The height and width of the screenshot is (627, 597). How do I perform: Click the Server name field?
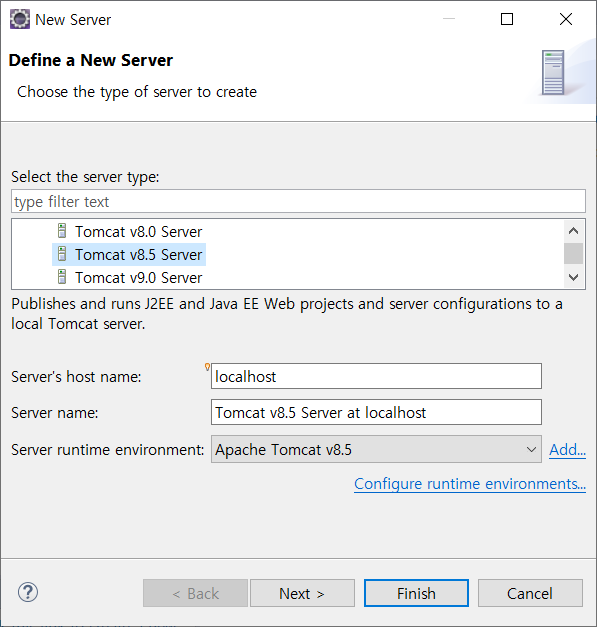click(376, 412)
